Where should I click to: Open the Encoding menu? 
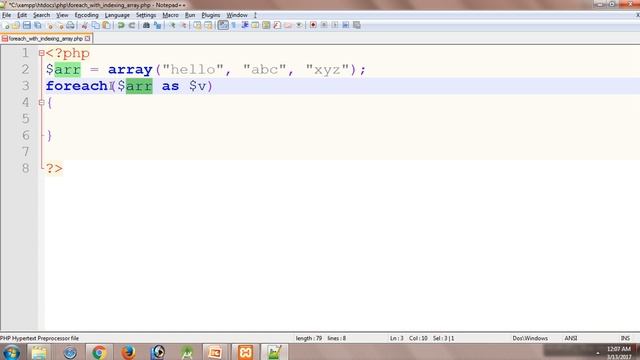coord(87,15)
